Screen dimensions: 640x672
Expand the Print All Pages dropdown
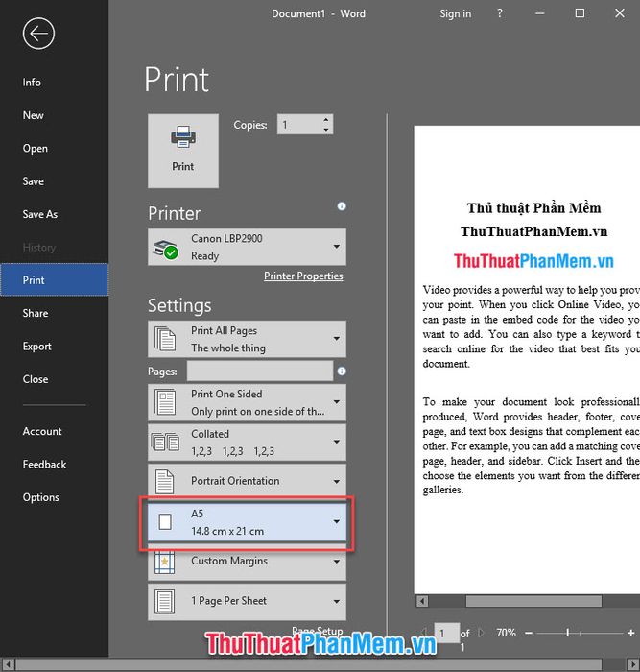[247, 339]
